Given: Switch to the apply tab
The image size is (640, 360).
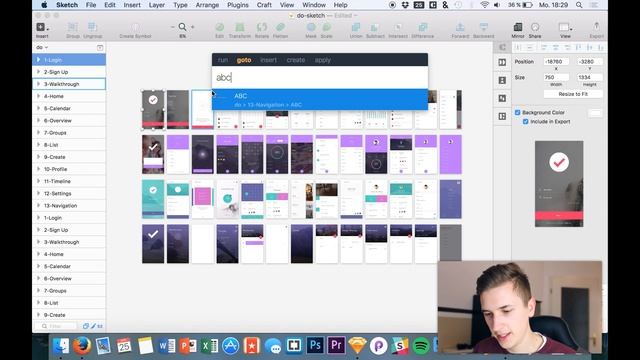Looking at the screenshot, I should pyautogui.click(x=322, y=60).
